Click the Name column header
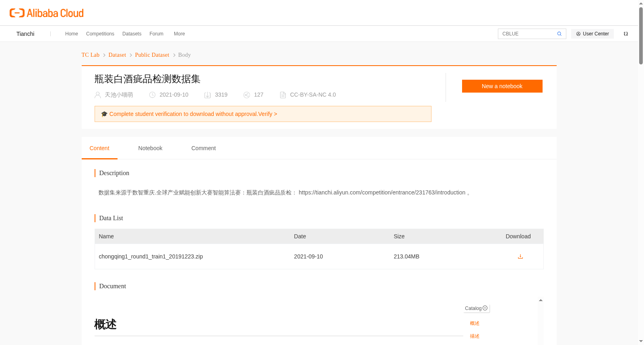The image size is (644, 345). tap(106, 236)
